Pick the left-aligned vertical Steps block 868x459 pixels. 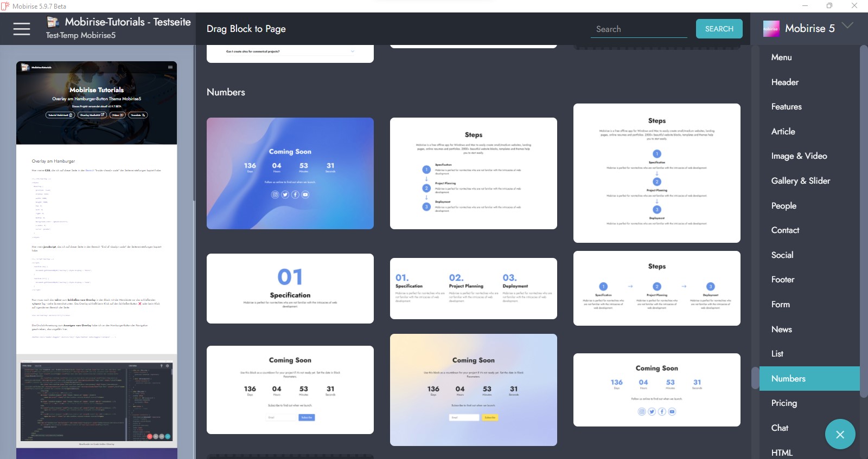[474, 173]
